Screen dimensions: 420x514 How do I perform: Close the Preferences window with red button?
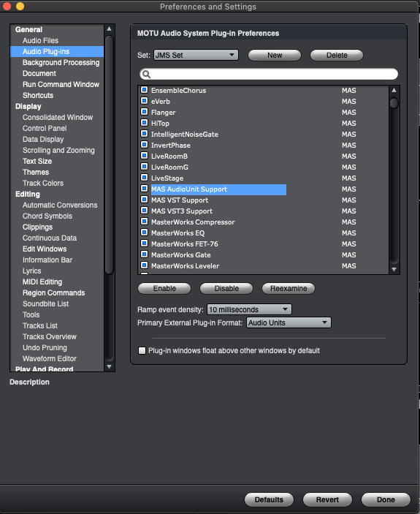click(x=7, y=7)
